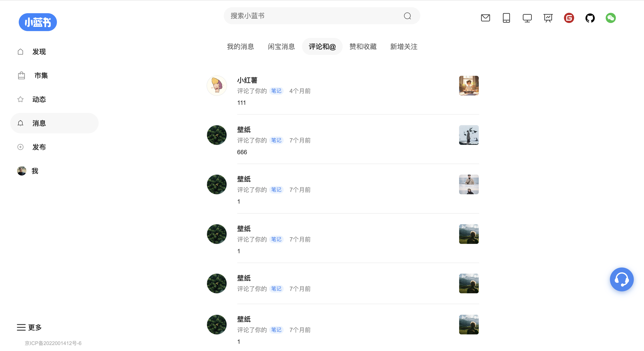The image size is (644, 351).
Task: Open 市集 in sidebar
Action: coord(41,75)
